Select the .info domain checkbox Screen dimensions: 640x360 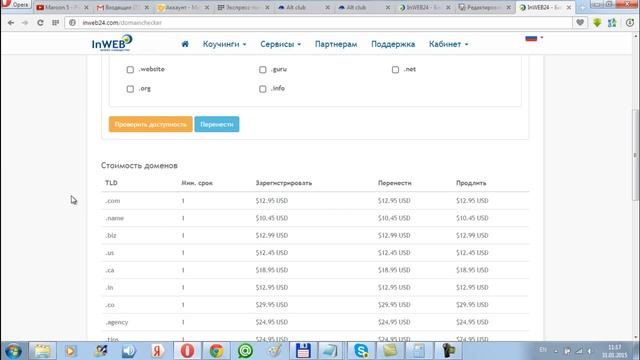[262, 89]
